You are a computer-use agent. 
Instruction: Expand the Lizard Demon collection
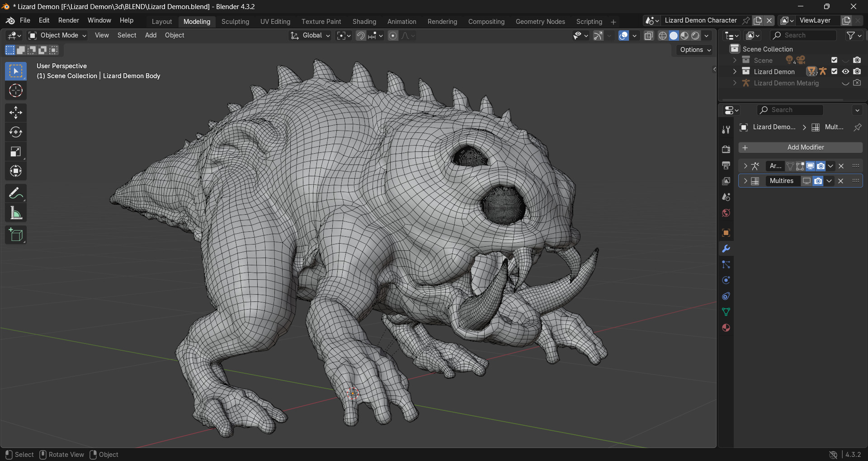(x=735, y=71)
